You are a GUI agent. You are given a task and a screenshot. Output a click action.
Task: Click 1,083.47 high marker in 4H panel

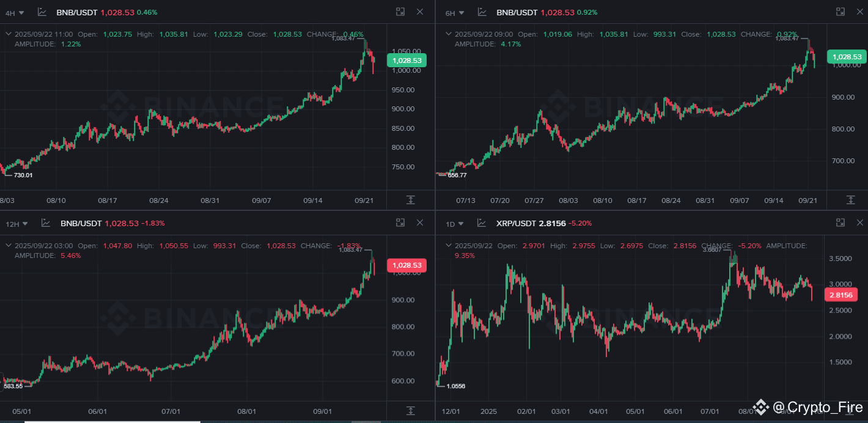[342, 39]
